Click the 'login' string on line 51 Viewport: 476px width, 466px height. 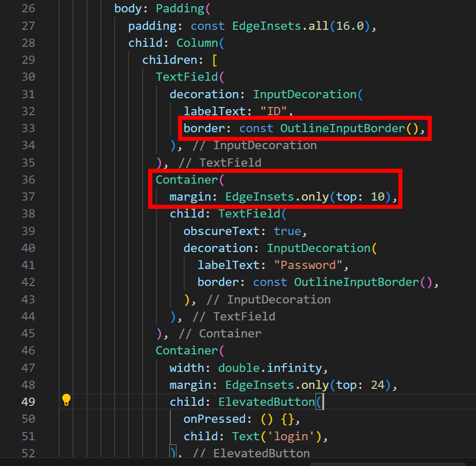point(291,436)
